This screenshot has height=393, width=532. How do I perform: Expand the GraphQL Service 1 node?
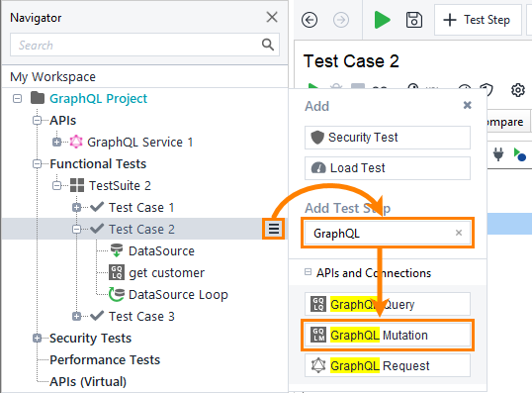(x=56, y=142)
